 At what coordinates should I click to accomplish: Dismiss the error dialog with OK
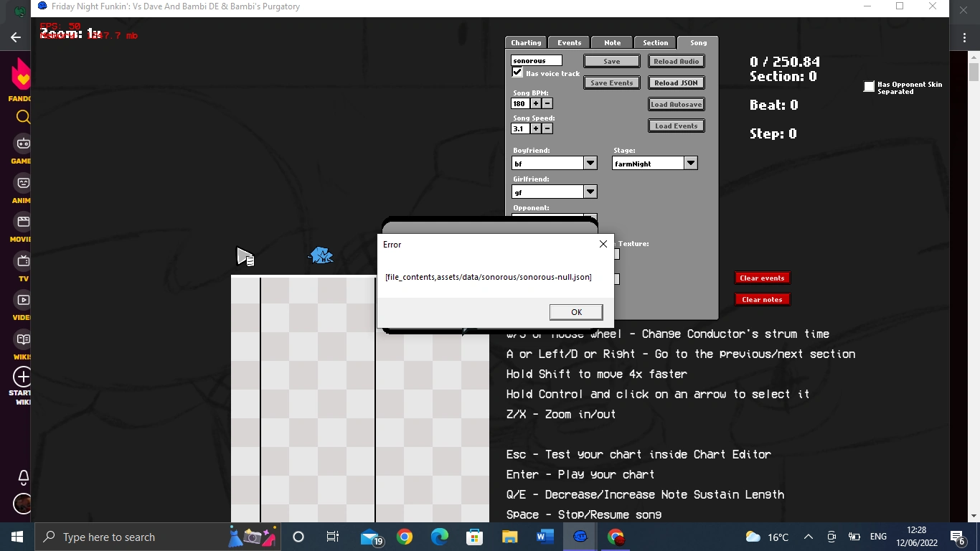pos(575,311)
